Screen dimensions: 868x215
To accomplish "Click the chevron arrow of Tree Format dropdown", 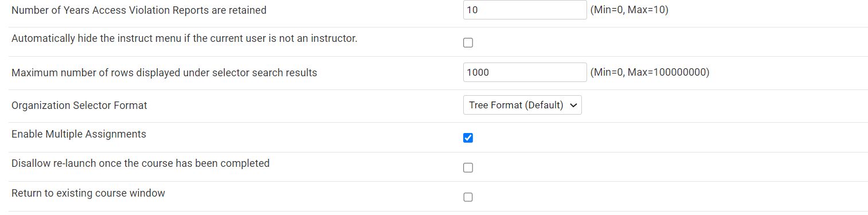I will 574,105.
